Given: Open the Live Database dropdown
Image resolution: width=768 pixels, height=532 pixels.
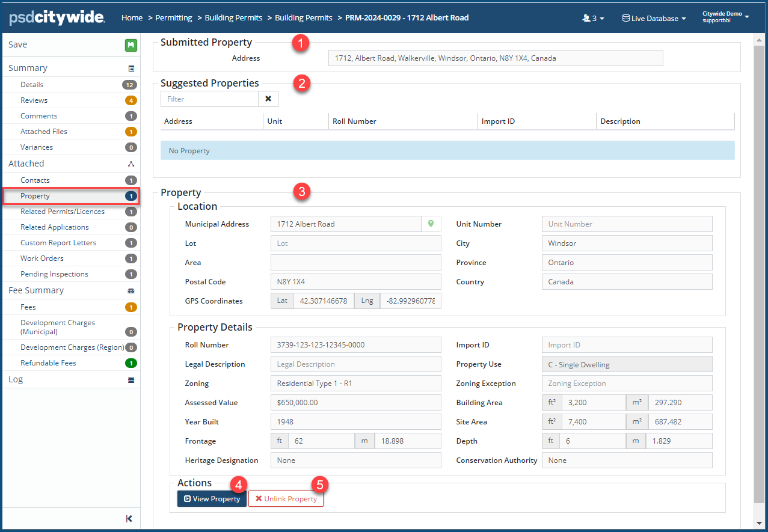Looking at the screenshot, I should 654,18.
